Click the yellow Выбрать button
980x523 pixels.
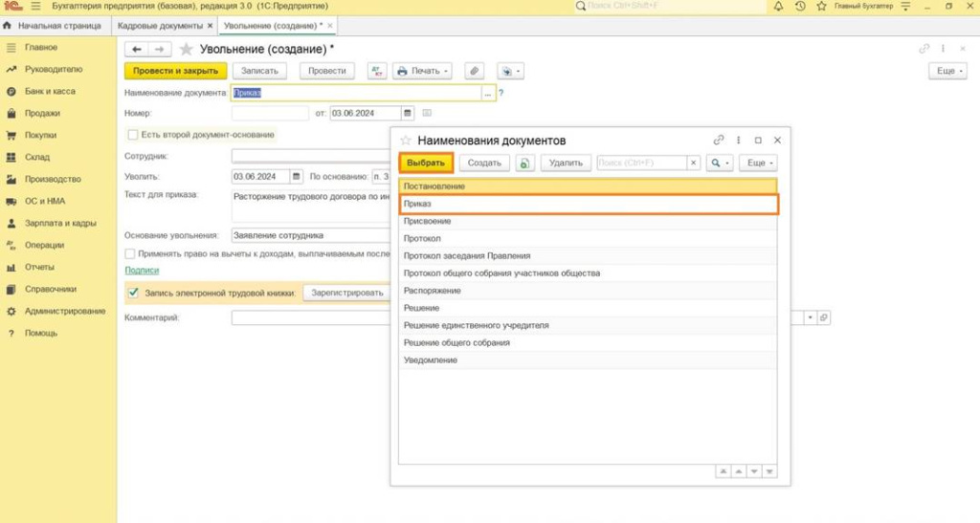[426, 163]
